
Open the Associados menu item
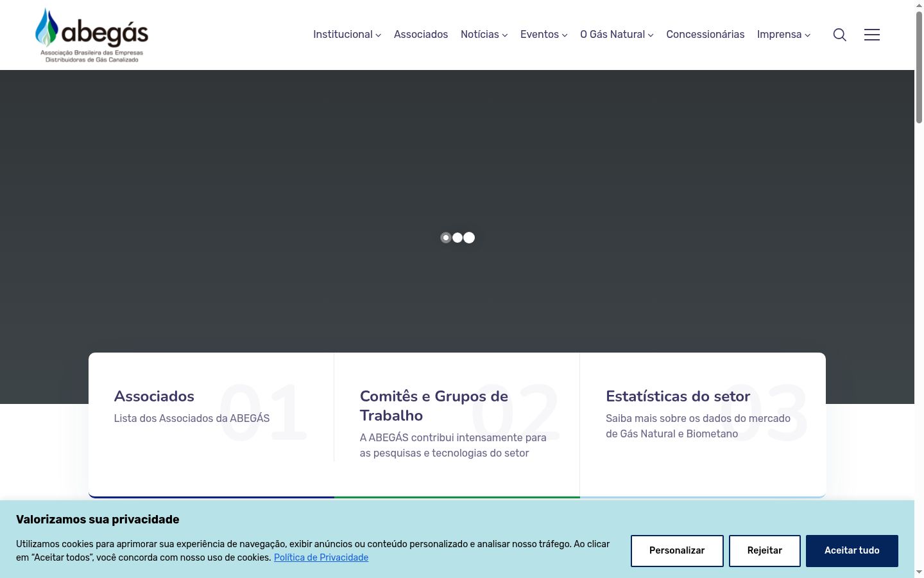[421, 35]
